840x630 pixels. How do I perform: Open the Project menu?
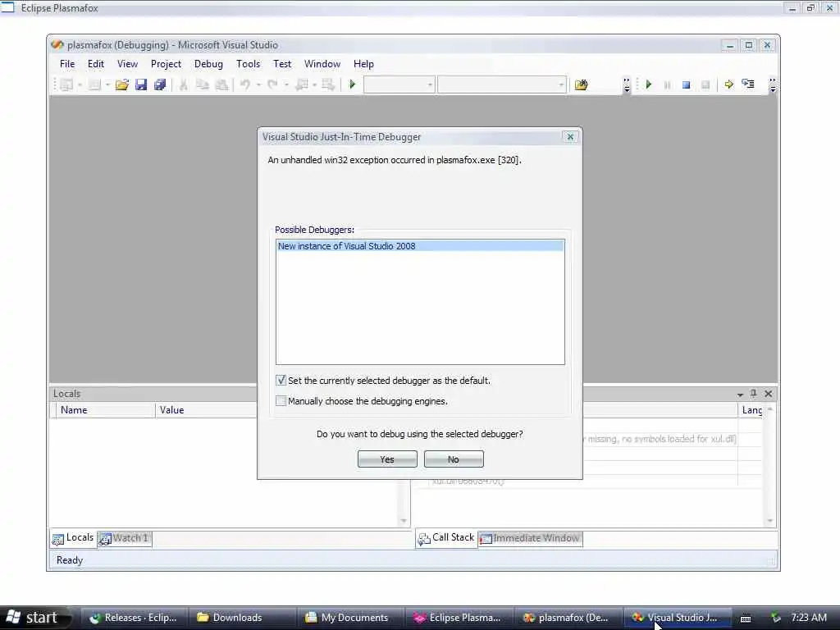[166, 64]
